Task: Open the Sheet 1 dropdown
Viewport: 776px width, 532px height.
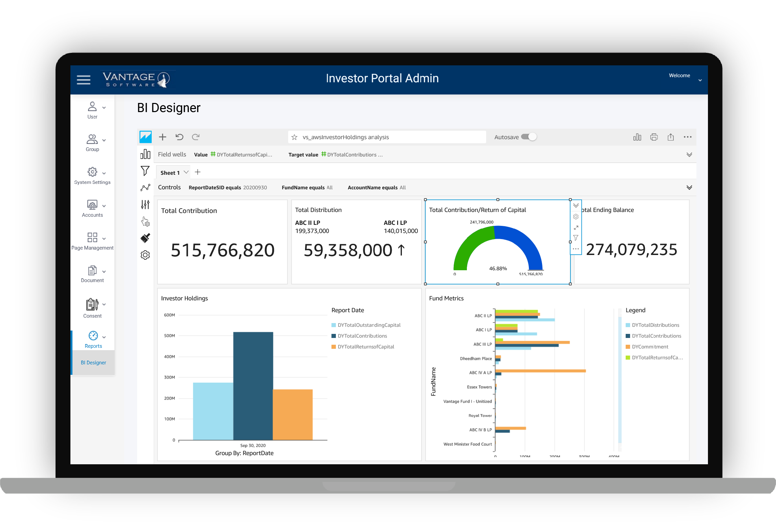Action: click(x=186, y=172)
